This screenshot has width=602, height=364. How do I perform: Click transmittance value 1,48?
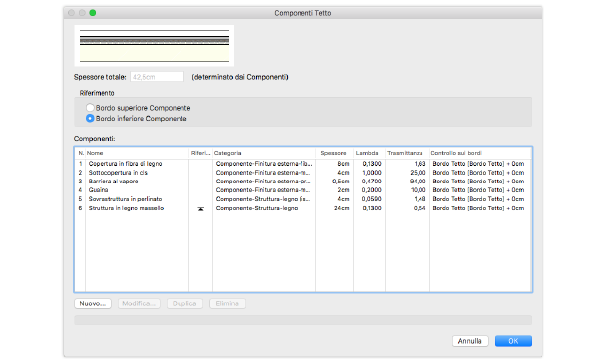pos(420,199)
